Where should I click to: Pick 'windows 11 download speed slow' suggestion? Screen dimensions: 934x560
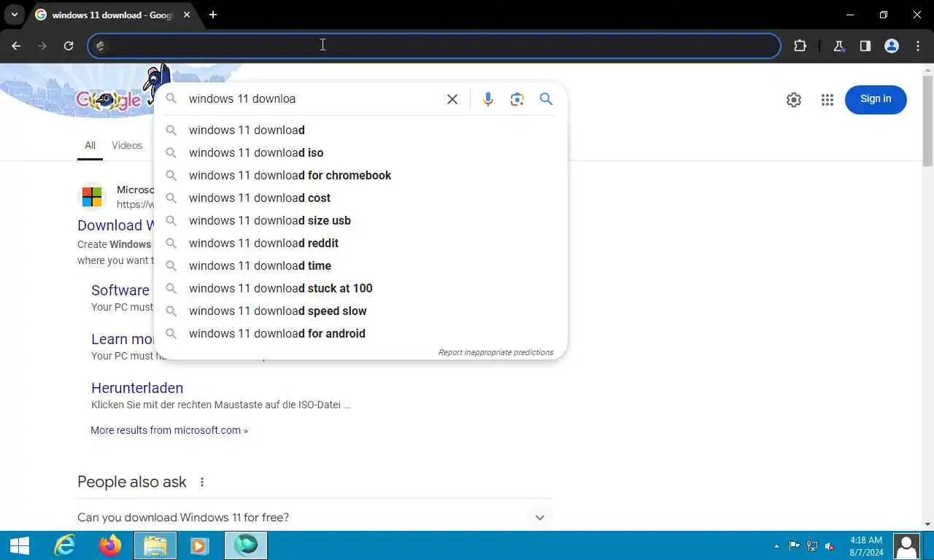point(360,311)
